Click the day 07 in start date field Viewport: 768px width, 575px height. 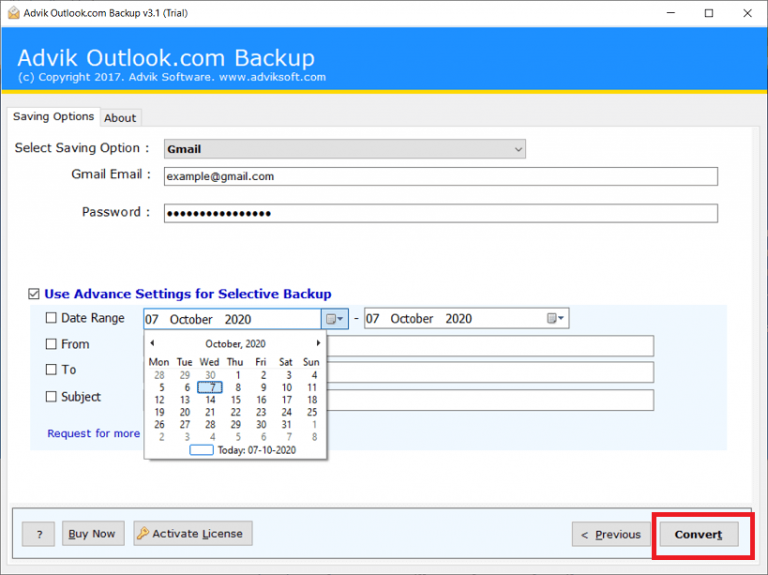point(152,319)
